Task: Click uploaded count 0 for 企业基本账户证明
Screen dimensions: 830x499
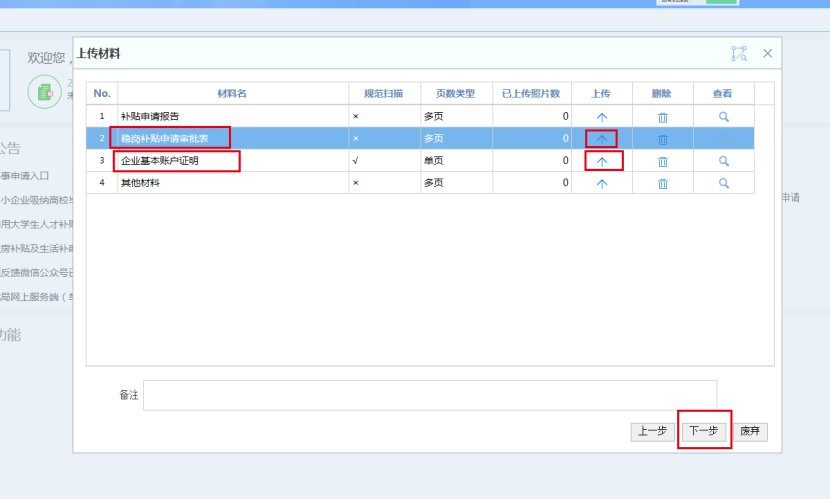Action: (x=565, y=160)
